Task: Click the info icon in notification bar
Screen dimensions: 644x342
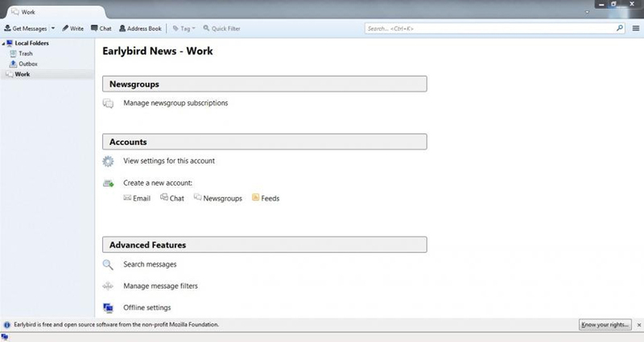Action: 7,325
